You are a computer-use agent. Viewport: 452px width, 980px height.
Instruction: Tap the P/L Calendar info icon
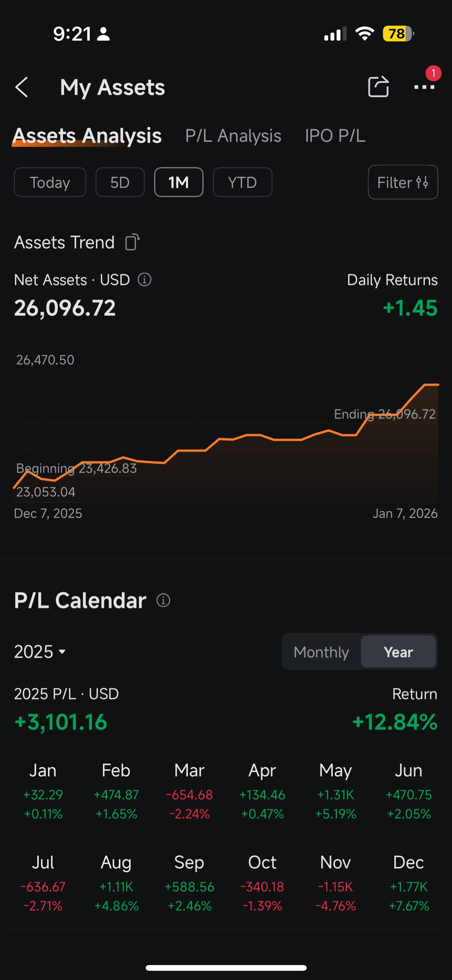point(163,600)
